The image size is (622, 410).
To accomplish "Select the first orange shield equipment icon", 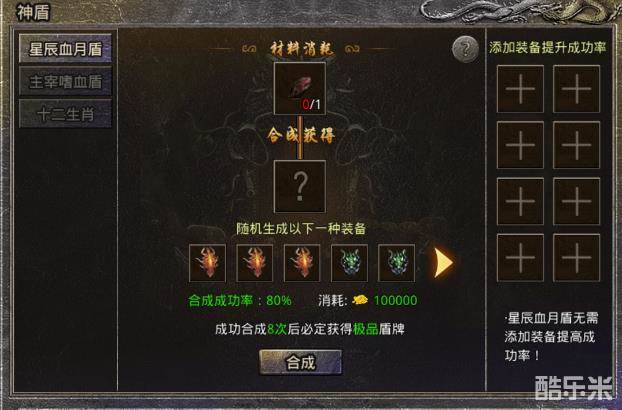I will [207, 263].
